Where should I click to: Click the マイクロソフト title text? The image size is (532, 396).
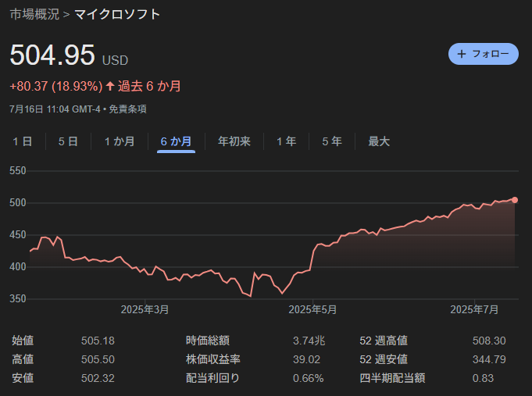[117, 14]
